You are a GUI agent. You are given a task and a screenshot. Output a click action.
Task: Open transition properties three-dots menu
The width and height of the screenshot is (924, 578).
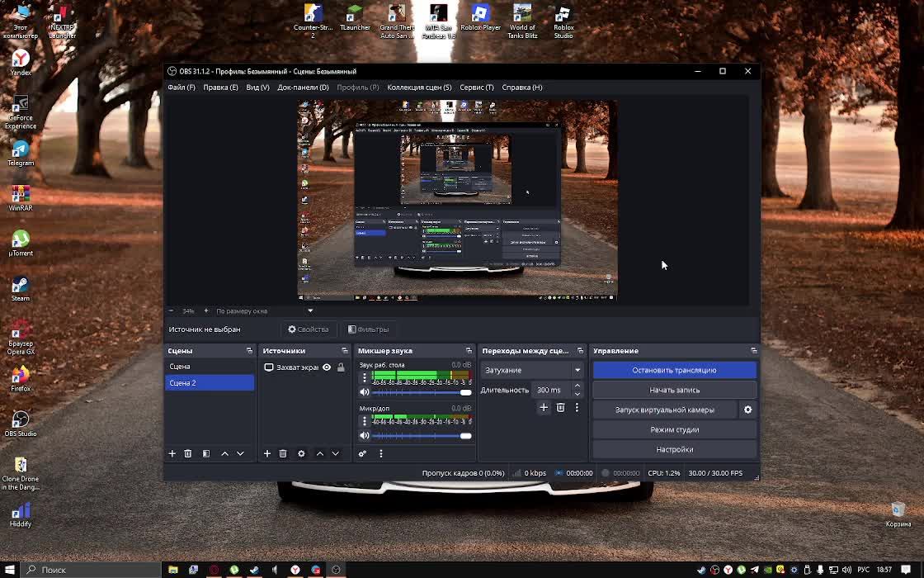coord(577,408)
